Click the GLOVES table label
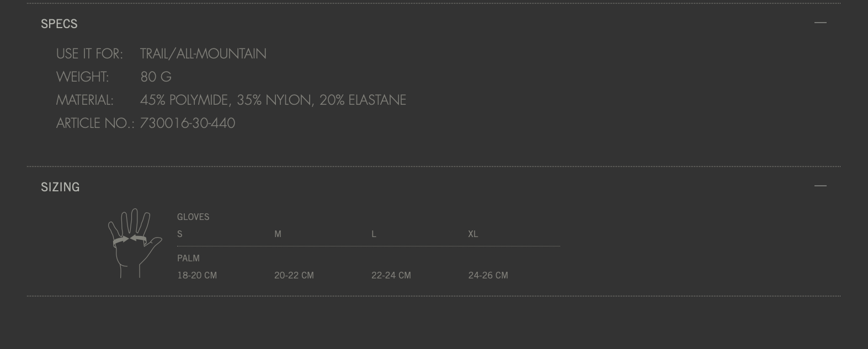This screenshot has height=349, width=868. pyautogui.click(x=193, y=217)
